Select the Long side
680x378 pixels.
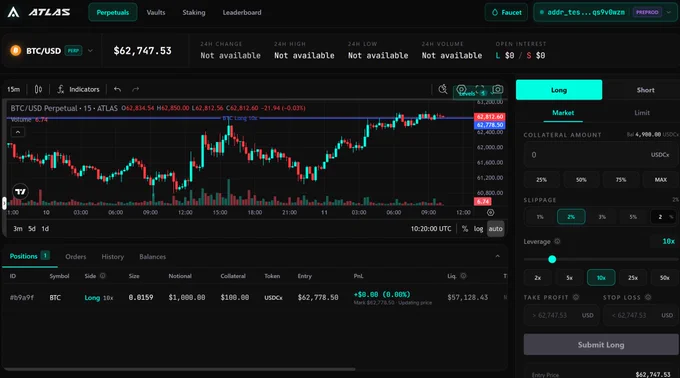559,90
